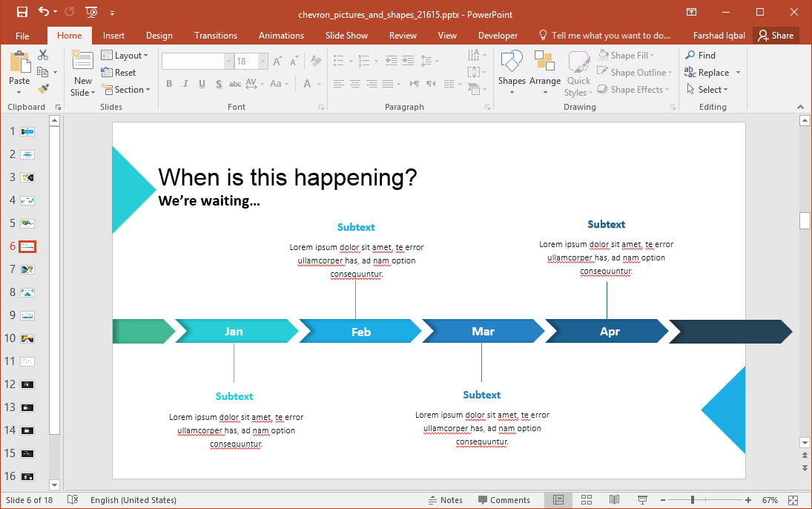Click the zoom slider handle
The height and width of the screenshot is (509, 812).
(692, 500)
